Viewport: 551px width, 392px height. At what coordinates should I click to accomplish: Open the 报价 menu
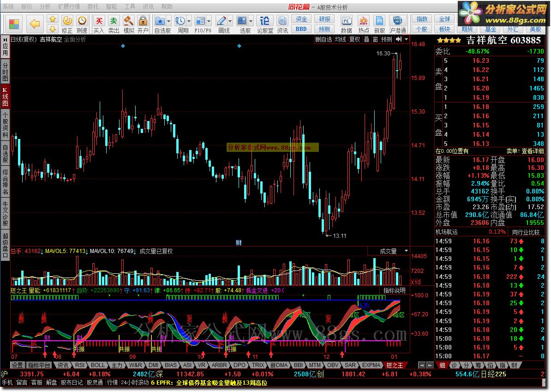[x=26, y=6]
